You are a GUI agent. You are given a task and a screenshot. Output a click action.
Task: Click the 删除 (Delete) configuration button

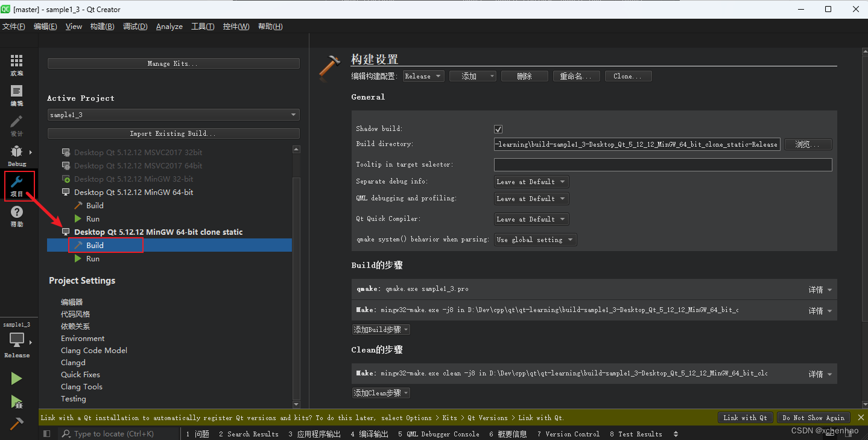click(524, 76)
